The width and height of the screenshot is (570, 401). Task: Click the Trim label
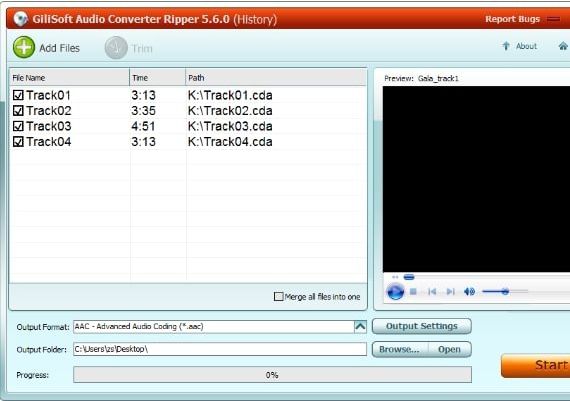click(x=142, y=48)
